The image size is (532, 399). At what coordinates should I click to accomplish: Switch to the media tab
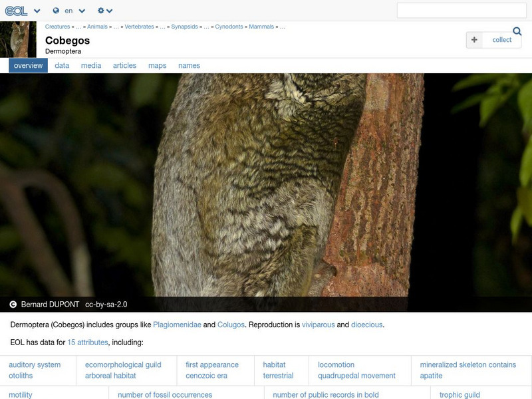90,65
